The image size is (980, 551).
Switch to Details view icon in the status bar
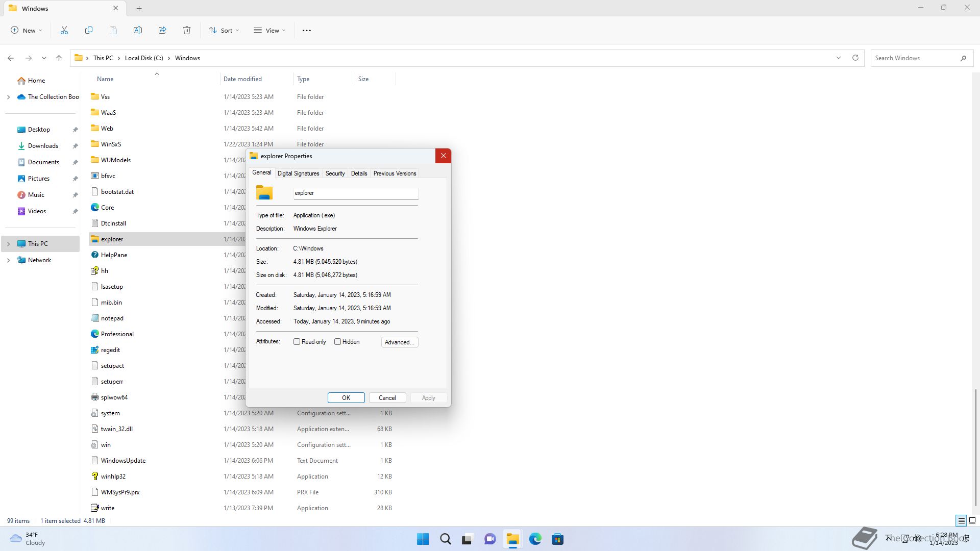coord(961,521)
